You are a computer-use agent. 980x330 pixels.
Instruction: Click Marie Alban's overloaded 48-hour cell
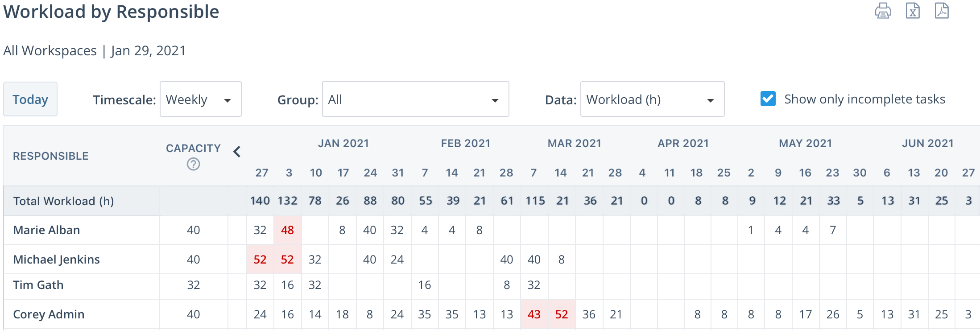pyautogui.click(x=288, y=230)
